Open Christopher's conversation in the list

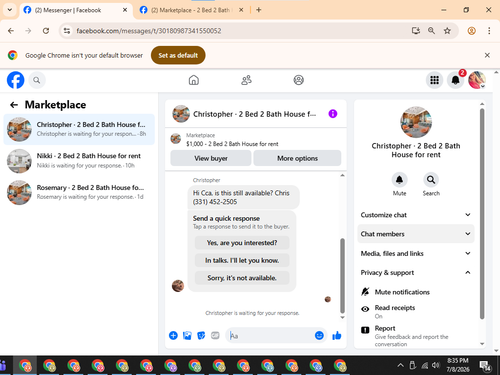point(79,129)
